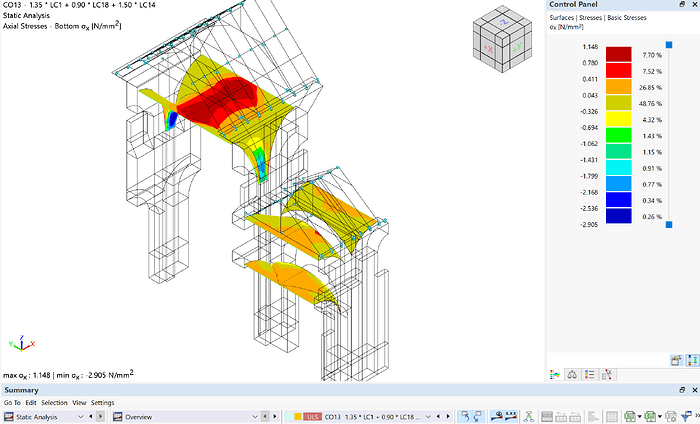Viewport: 700px width, 424px height.
Task: Click the upper blue slider handle of color scale
Action: click(669, 45)
